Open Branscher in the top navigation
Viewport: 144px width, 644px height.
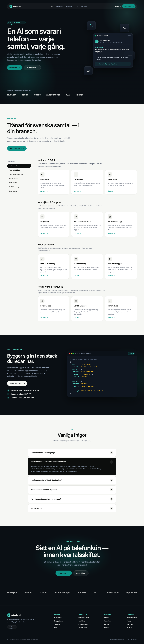pyautogui.click(x=69, y=6)
